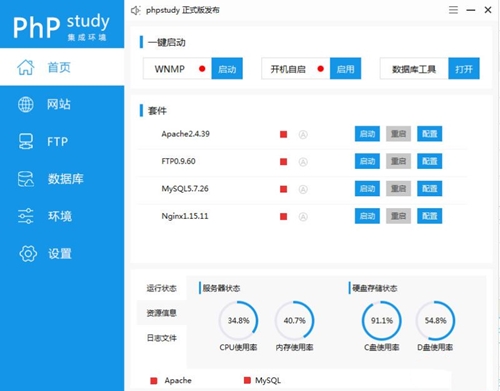Viewport: 500px width, 391px height.
Task: Switch to the 日志文件 tab
Action: tap(162, 338)
